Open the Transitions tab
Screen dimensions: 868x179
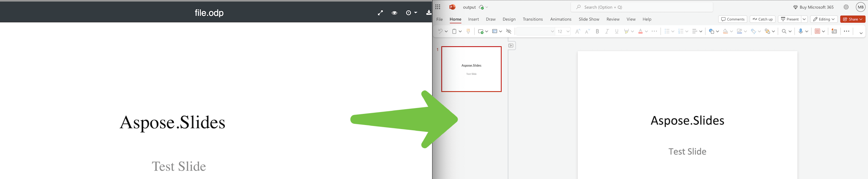pos(532,19)
